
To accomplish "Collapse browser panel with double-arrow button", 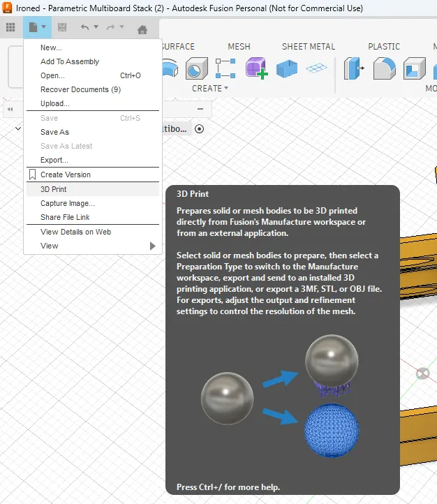I will 10,110.
